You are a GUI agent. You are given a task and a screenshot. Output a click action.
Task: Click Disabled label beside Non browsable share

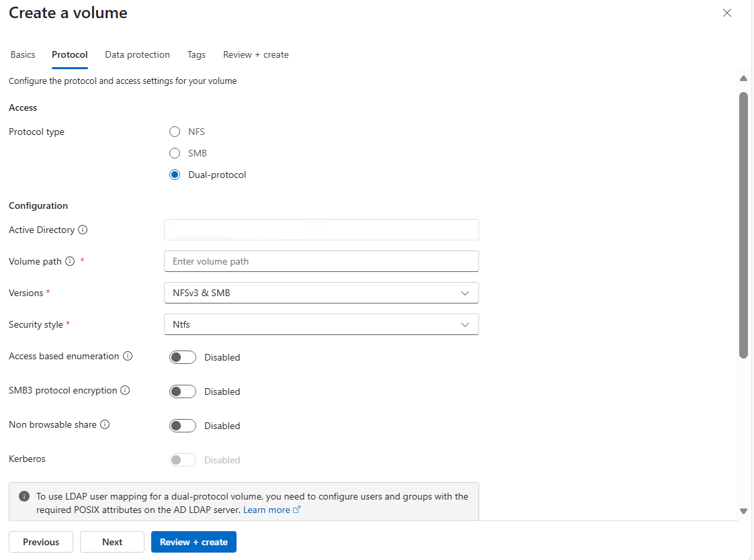(x=222, y=426)
